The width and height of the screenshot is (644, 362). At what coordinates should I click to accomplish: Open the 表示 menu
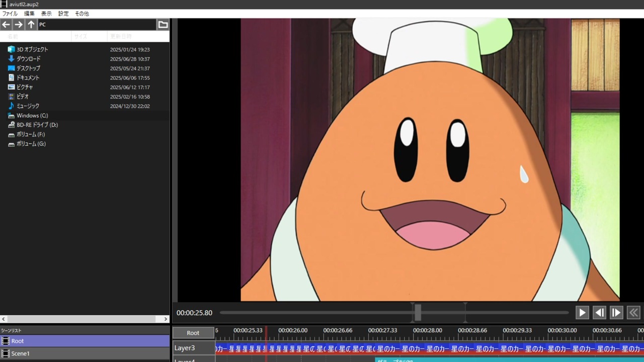coord(46,14)
